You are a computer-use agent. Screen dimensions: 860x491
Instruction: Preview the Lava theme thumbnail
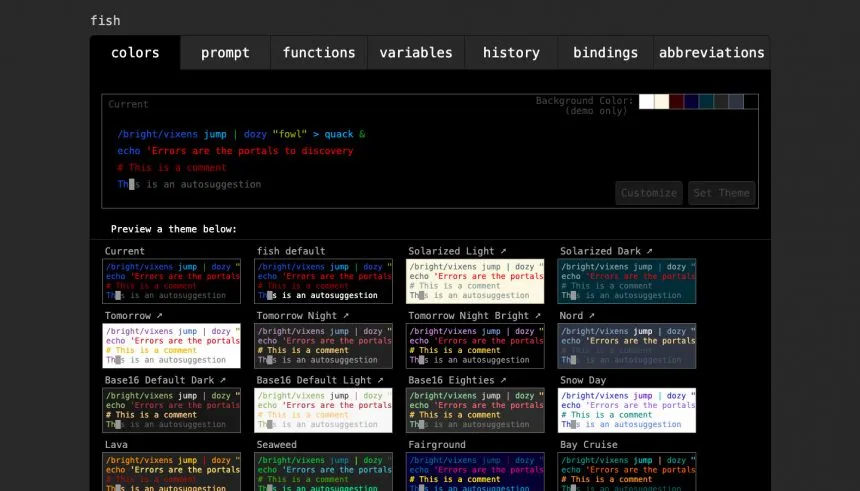(172, 472)
